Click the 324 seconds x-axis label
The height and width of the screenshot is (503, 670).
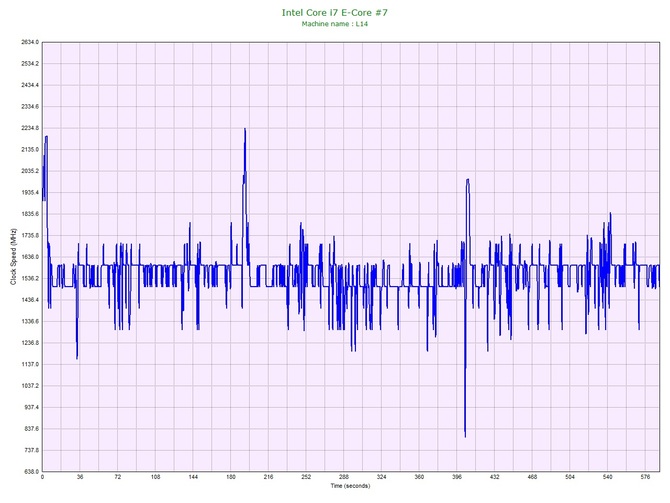(382, 477)
